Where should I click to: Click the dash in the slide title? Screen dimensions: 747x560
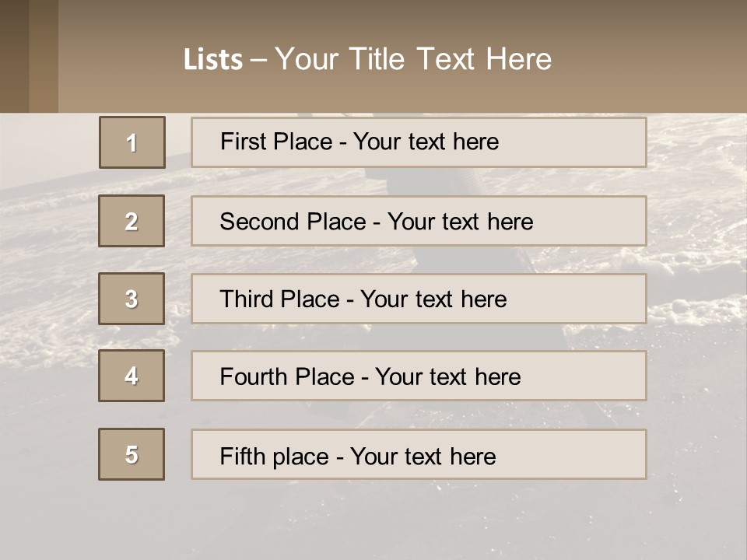coord(258,59)
